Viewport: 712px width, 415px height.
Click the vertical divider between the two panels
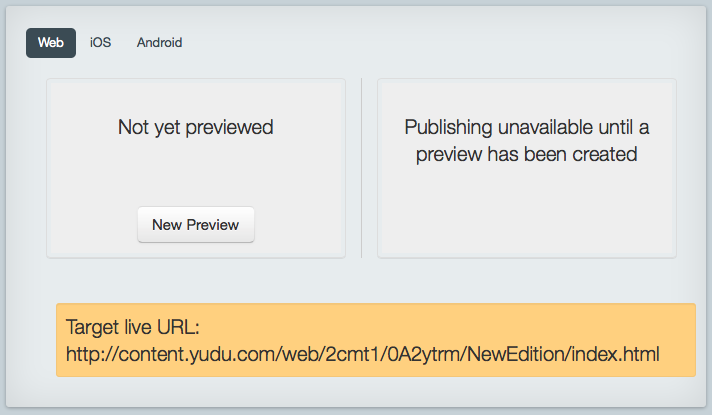361,168
